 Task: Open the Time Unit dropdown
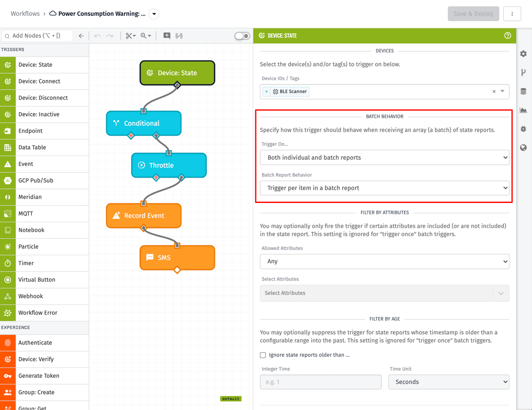tap(449, 382)
